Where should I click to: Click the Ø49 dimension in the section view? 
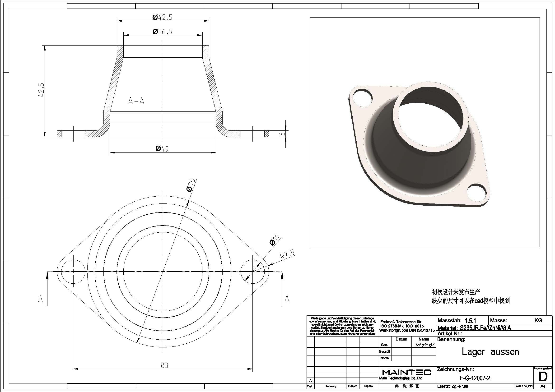click(162, 148)
